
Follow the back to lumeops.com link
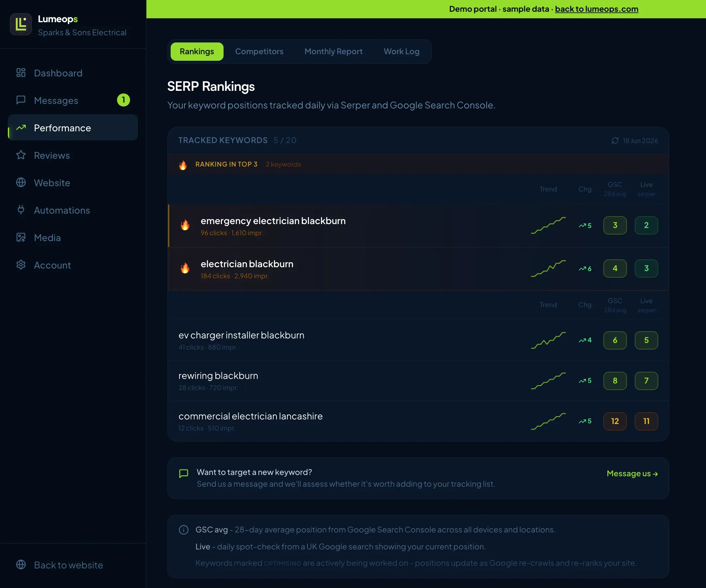[597, 9]
